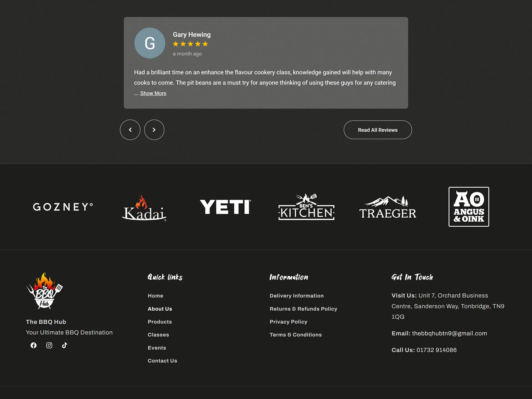Click the Ben's Kitchen logo

[306, 207]
